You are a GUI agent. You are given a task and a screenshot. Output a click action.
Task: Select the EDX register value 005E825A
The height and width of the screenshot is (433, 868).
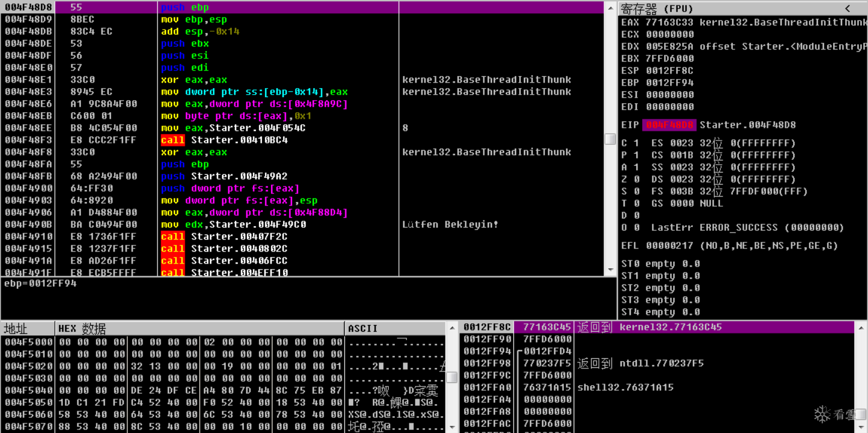[x=669, y=46]
